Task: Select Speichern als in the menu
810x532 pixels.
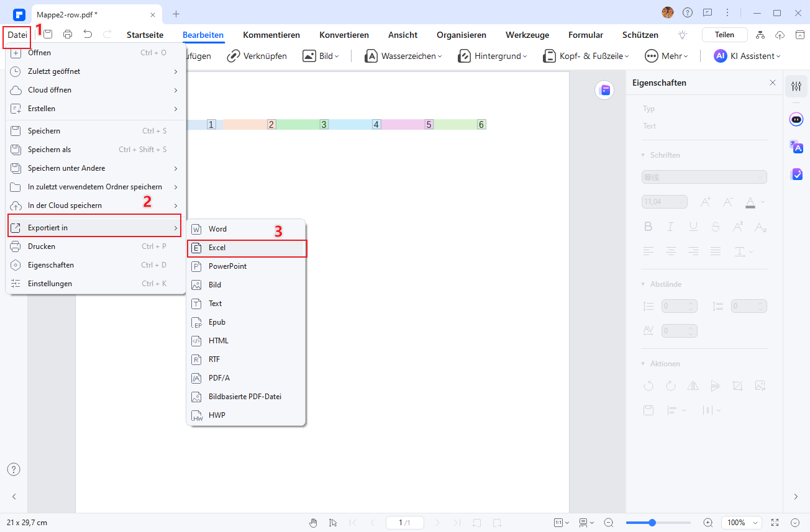Action: (x=96, y=150)
